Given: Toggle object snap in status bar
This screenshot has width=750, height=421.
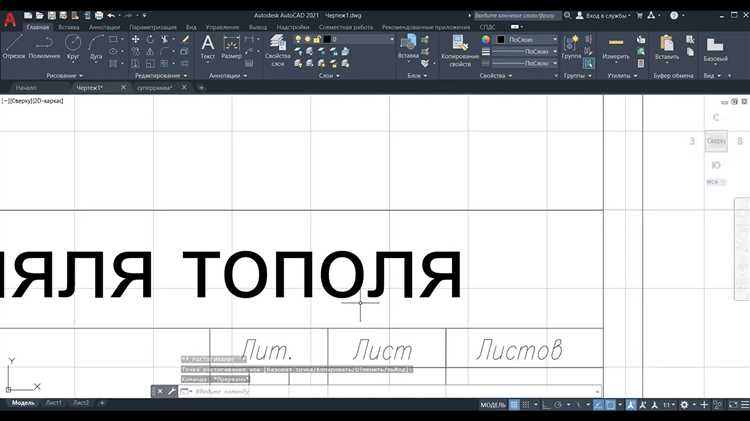Looking at the screenshot, I should pyautogui.click(x=611, y=405).
